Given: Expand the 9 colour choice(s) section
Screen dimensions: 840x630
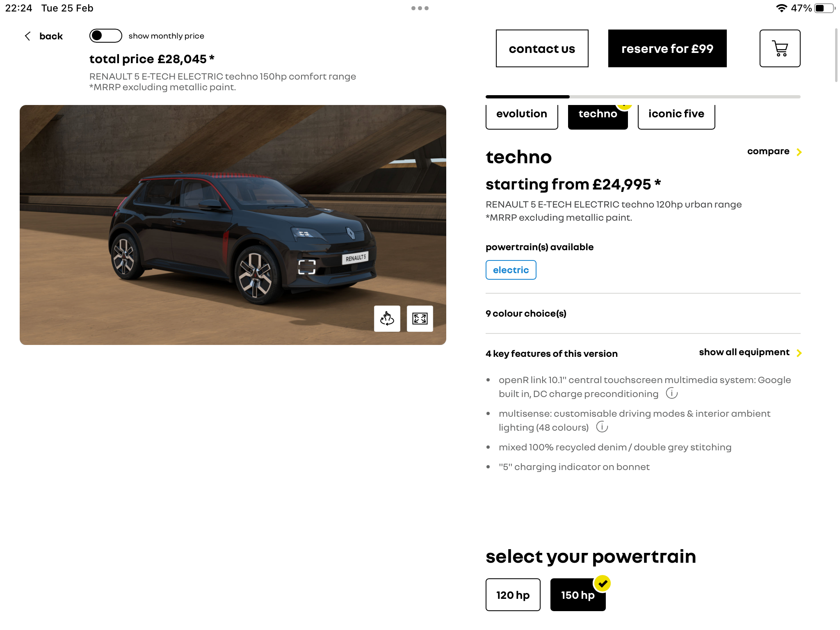Looking at the screenshot, I should pyautogui.click(x=643, y=313).
